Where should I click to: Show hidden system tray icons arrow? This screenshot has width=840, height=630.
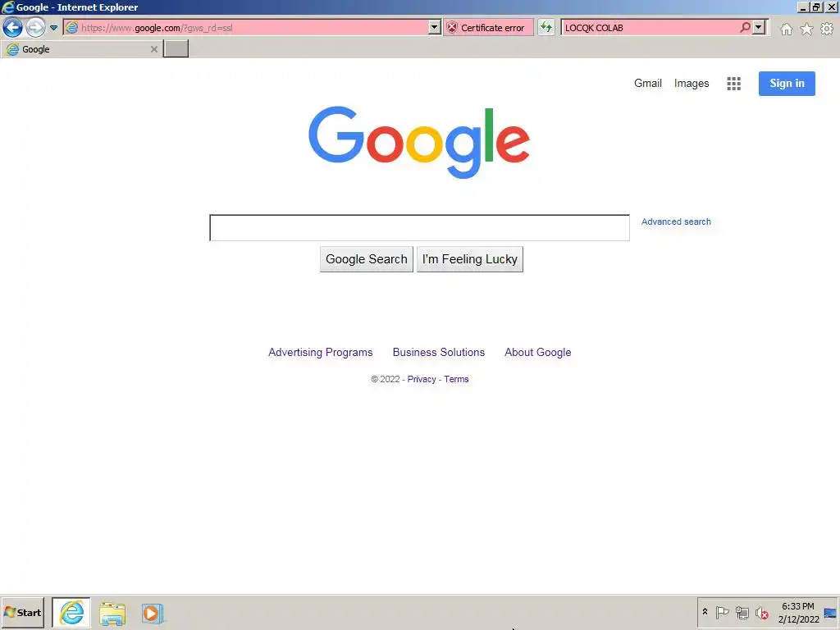[x=705, y=611]
